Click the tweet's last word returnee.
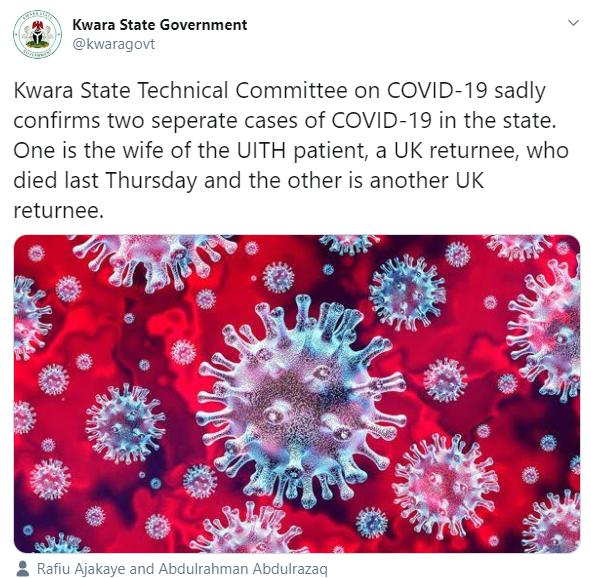Image resolution: width=591 pixels, height=578 pixels. [x=58, y=210]
